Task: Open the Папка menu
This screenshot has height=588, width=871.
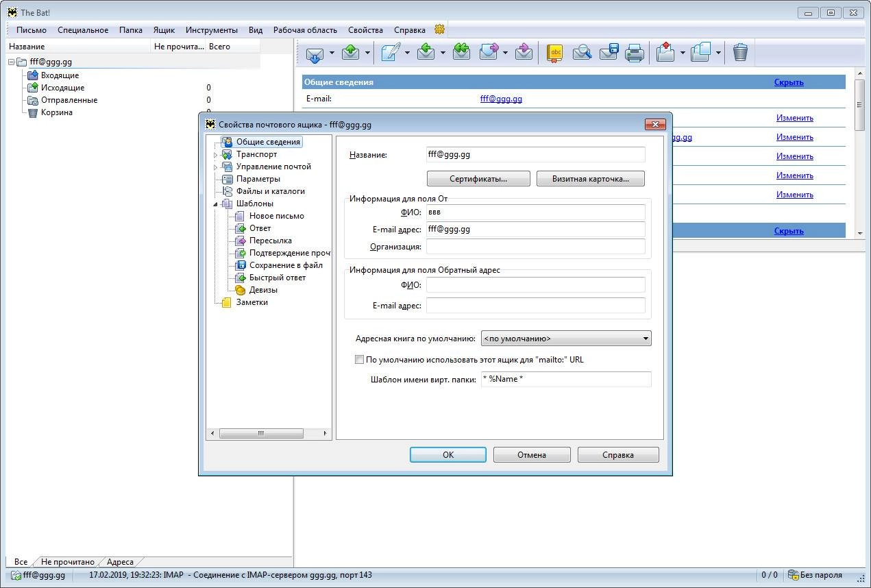Action: [x=131, y=30]
